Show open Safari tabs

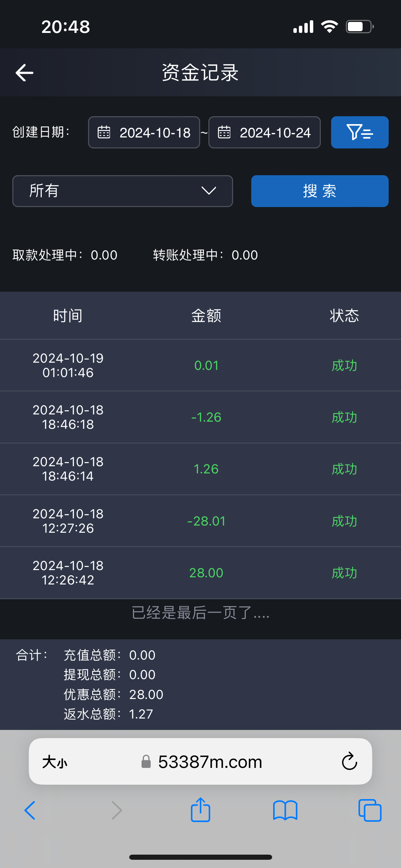(x=369, y=810)
